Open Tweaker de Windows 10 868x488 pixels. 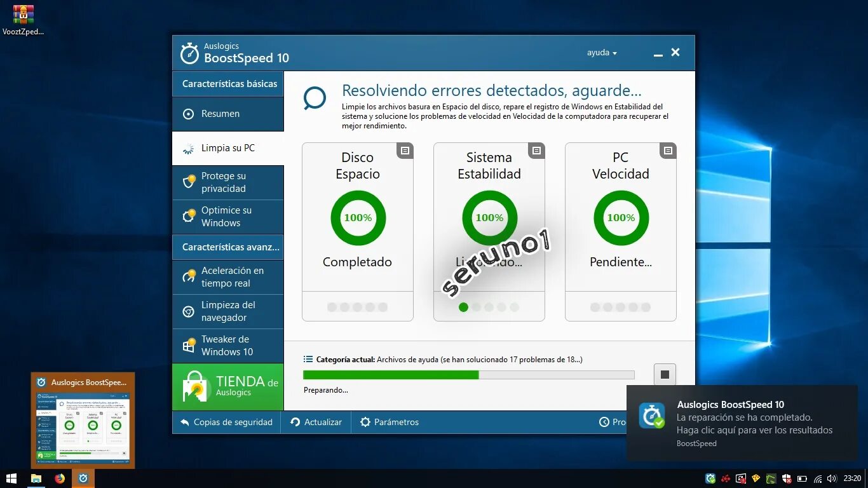click(227, 346)
